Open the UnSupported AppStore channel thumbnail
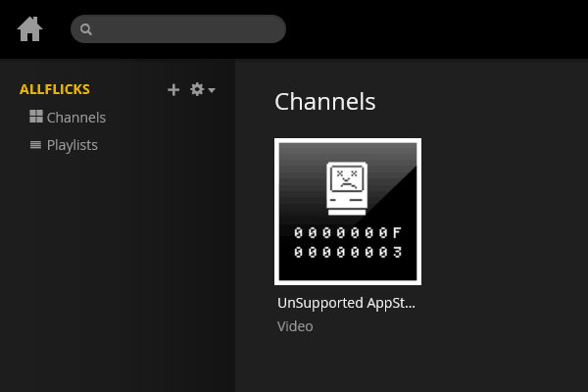This screenshot has height=392, width=588. (x=348, y=212)
